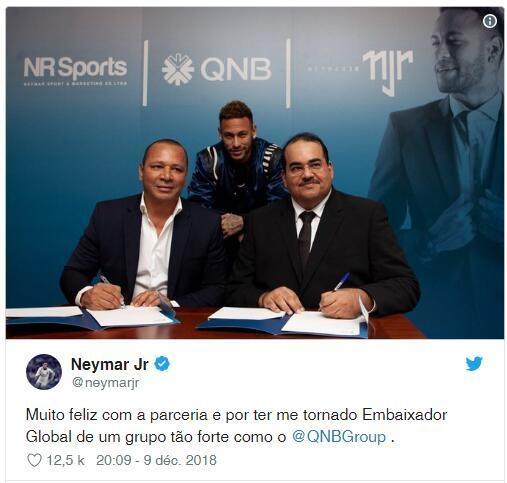
Task: Click the blue verified badge
Action: pos(162,364)
